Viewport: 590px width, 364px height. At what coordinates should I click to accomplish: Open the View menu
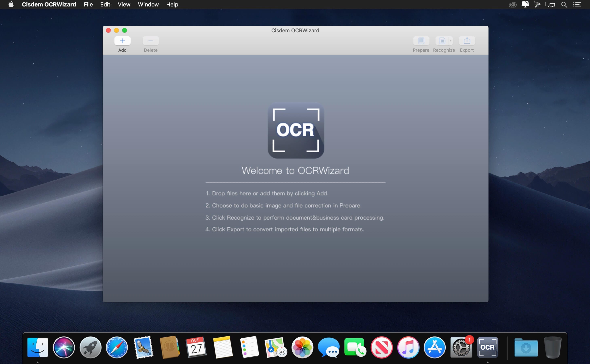124,4
